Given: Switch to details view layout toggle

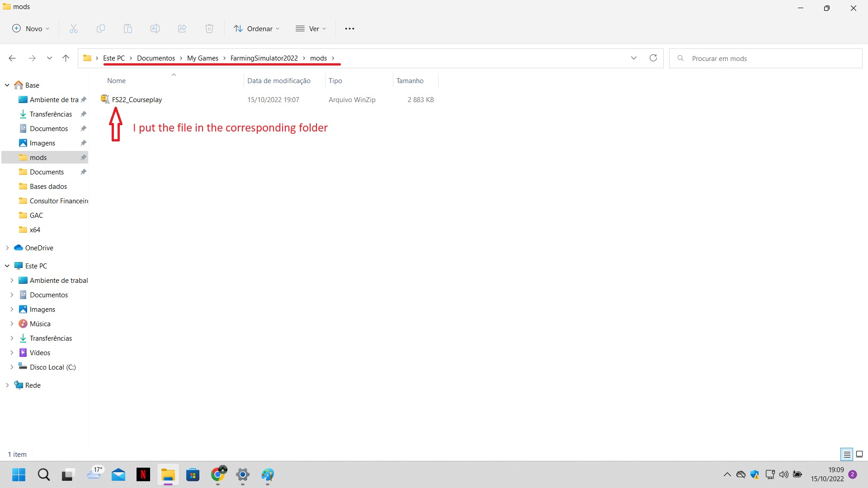Looking at the screenshot, I should pyautogui.click(x=847, y=454).
